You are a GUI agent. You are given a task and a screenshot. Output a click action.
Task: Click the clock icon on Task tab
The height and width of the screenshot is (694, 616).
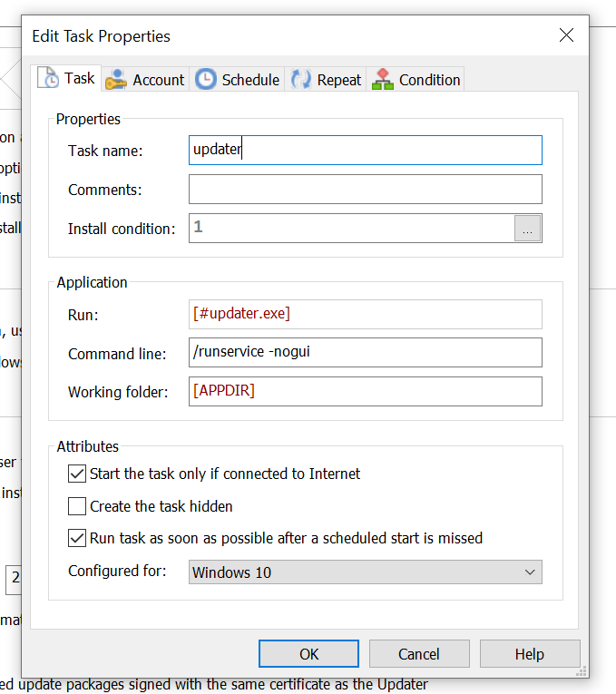tap(48, 79)
